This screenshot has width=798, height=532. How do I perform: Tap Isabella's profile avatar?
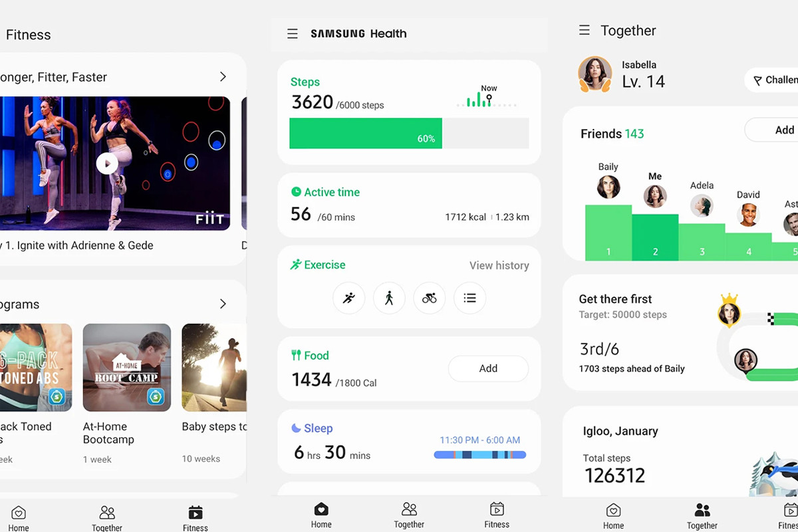595,74
